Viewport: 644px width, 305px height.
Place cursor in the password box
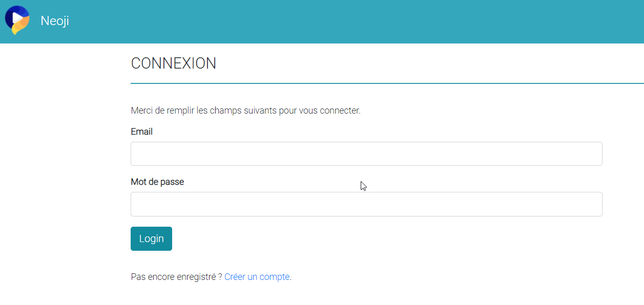point(366,204)
